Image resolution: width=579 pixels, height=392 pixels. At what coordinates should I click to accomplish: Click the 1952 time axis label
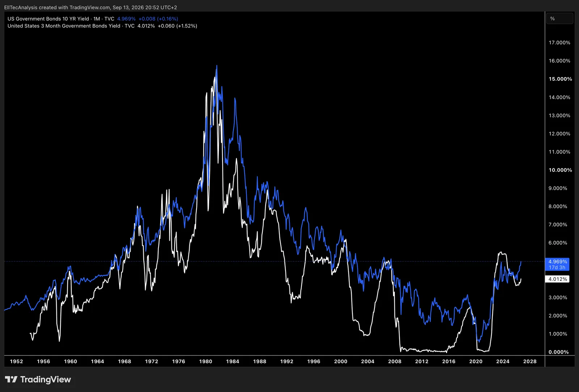tap(16, 362)
